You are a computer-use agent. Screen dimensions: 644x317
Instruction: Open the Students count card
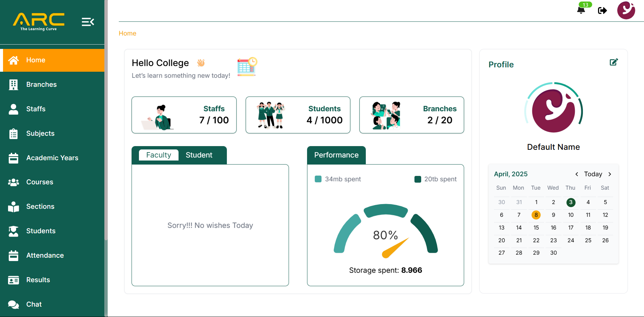point(298,115)
